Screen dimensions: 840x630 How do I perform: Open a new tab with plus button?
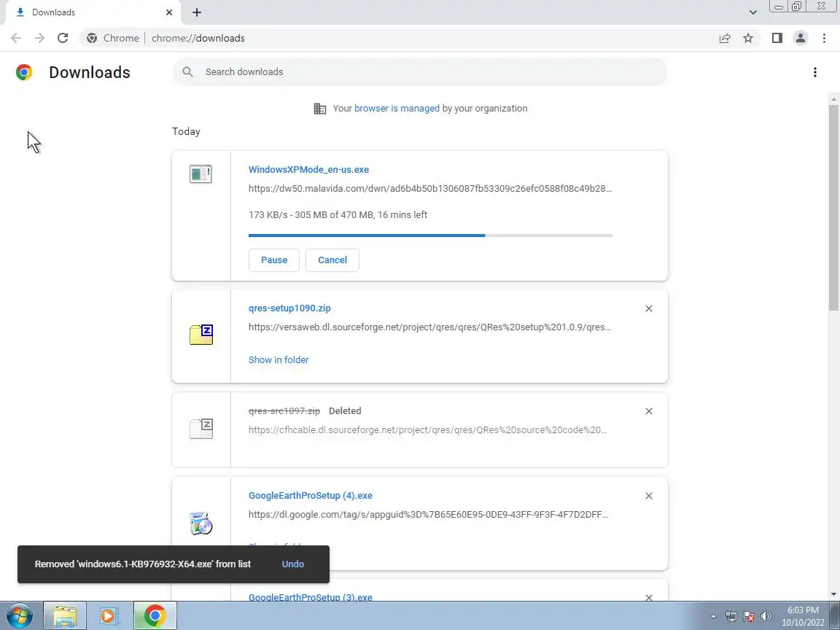click(x=197, y=12)
